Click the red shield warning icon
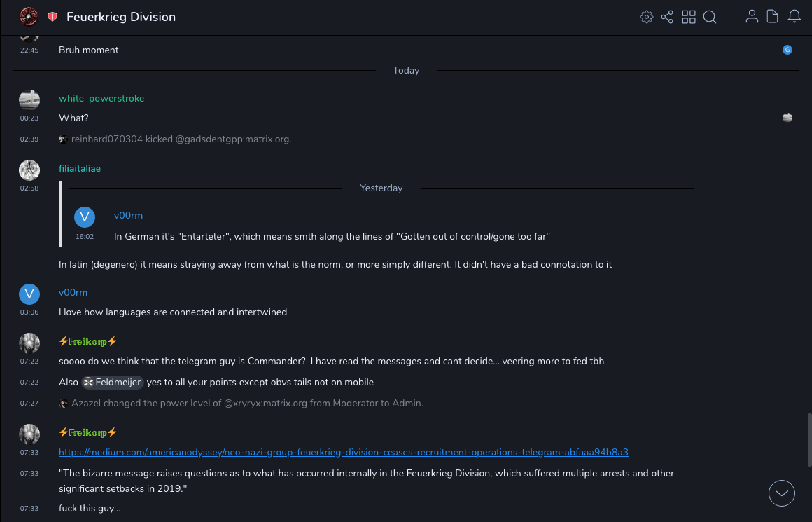This screenshot has height=522, width=812. click(x=52, y=17)
